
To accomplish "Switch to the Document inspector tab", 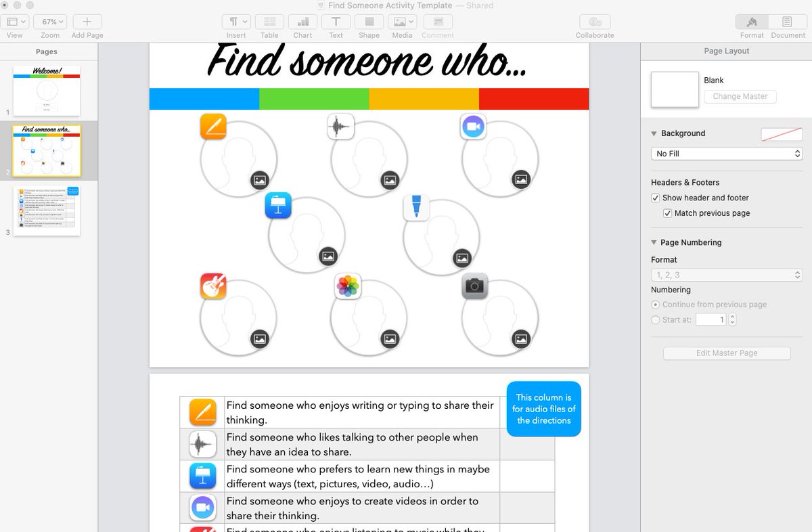I will pyautogui.click(x=788, y=22).
